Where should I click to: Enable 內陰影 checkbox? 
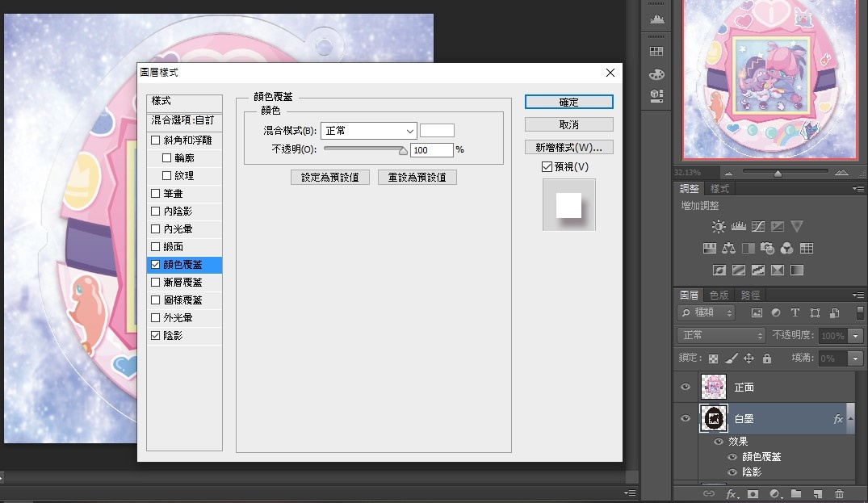click(156, 212)
